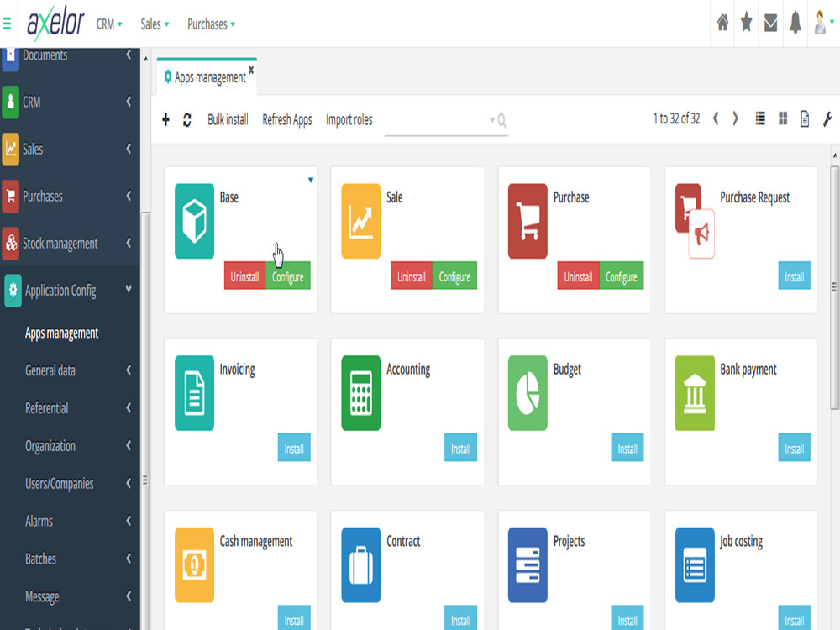Uninstall the Base app
The width and height of the screenshot is (840, 630).
[244, 276]
